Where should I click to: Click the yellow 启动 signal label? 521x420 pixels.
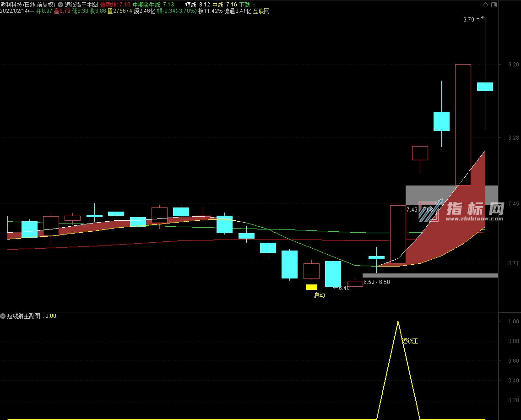319,295
